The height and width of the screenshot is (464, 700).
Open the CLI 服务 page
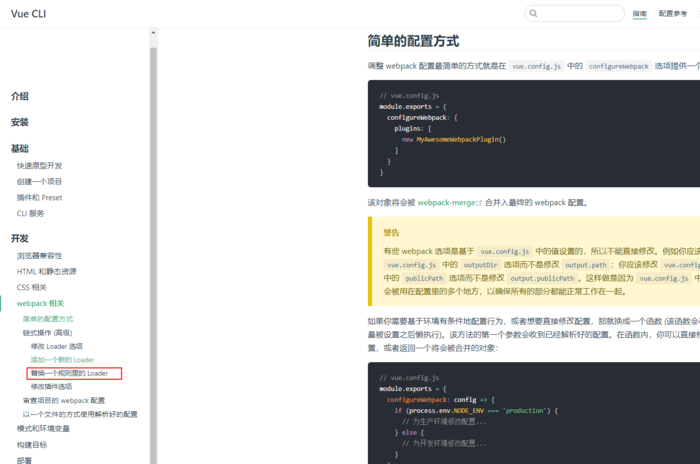(x=30, y=213)
